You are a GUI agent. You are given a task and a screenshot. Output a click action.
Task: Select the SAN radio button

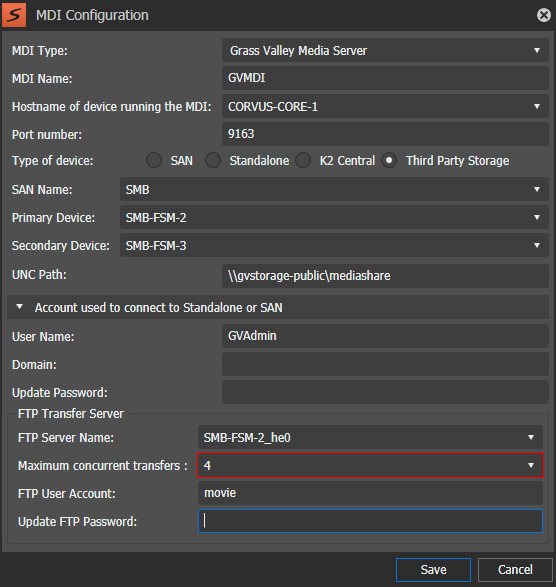tap(154, 160)
